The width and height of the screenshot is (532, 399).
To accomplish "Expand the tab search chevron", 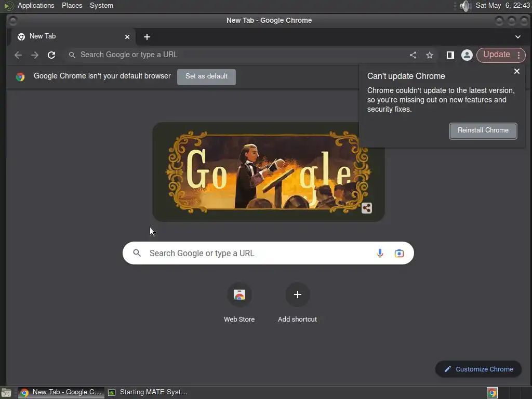I will point(518,37).
